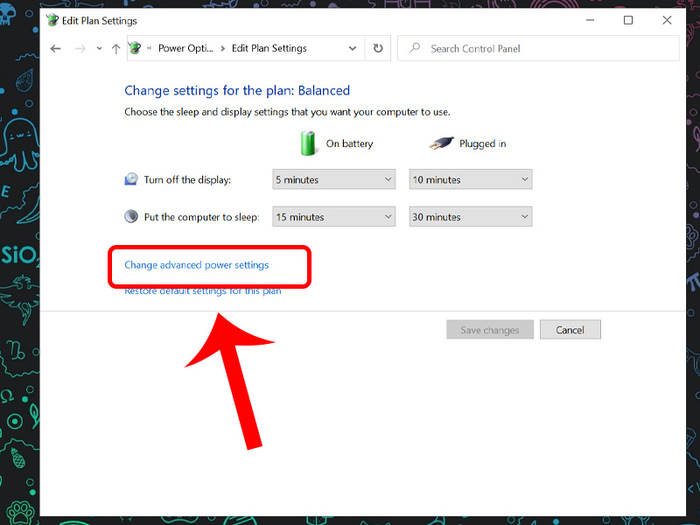Close the Edit Plan Settings window
Image resolution: width=700 pixels, height=525 pixels.
[x=667, y=20]
